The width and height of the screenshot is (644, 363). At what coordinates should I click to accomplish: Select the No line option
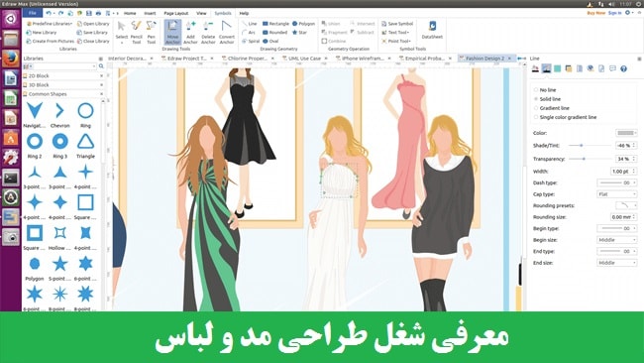(545, 90)
